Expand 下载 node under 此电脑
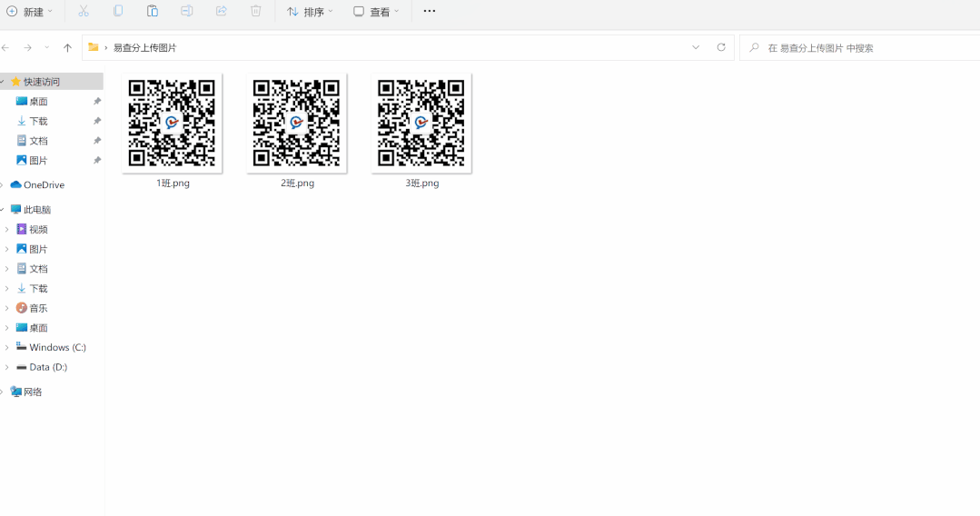 click(x=7, y=288)
